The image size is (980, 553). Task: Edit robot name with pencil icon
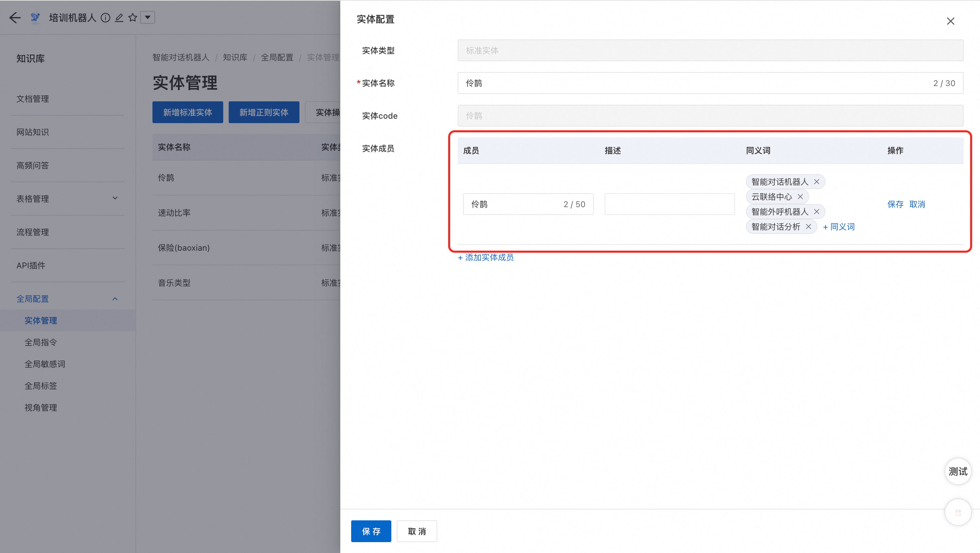pos(119,17)
